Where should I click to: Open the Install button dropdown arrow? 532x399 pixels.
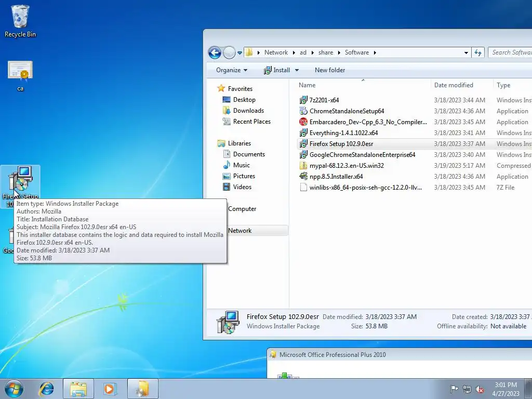[297, 70]
